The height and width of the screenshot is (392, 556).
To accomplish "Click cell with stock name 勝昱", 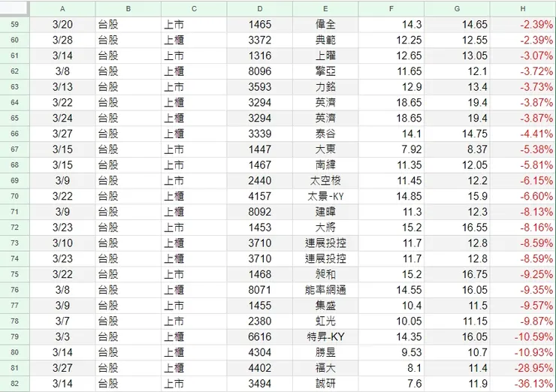I will point(325,352).
